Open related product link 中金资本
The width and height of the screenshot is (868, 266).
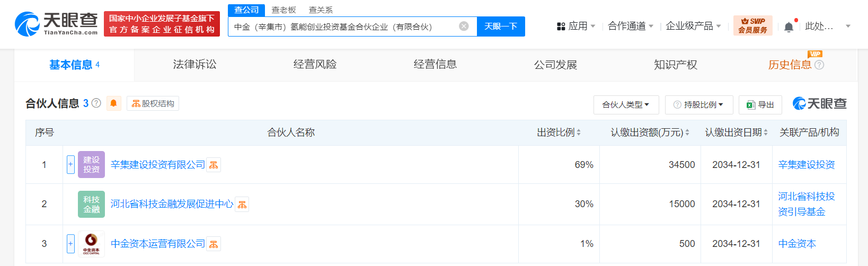click(x=797, y=244)
